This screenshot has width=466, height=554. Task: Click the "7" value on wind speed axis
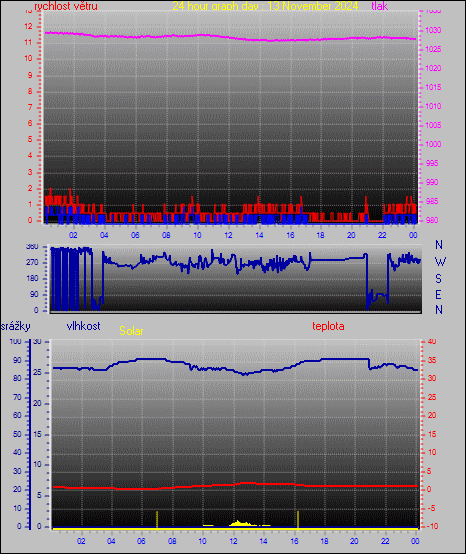(30, 107)
